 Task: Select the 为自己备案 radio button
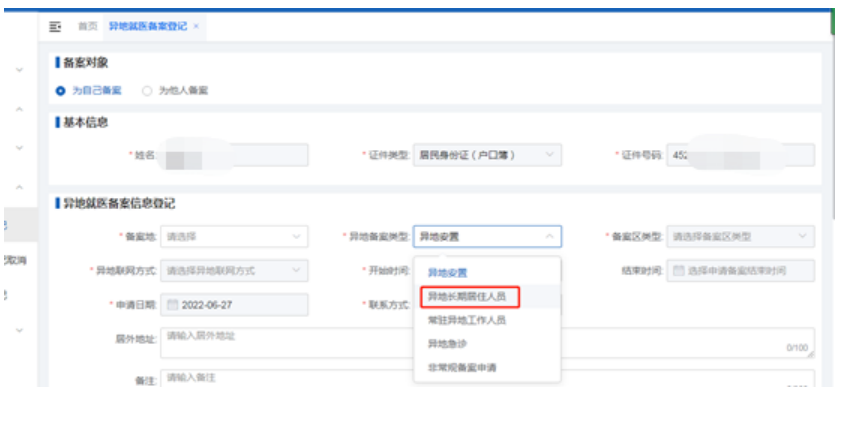tap(61, 90)
